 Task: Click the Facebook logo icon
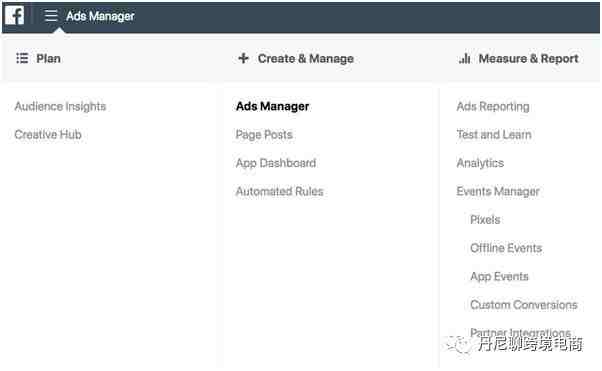[15, 15]
